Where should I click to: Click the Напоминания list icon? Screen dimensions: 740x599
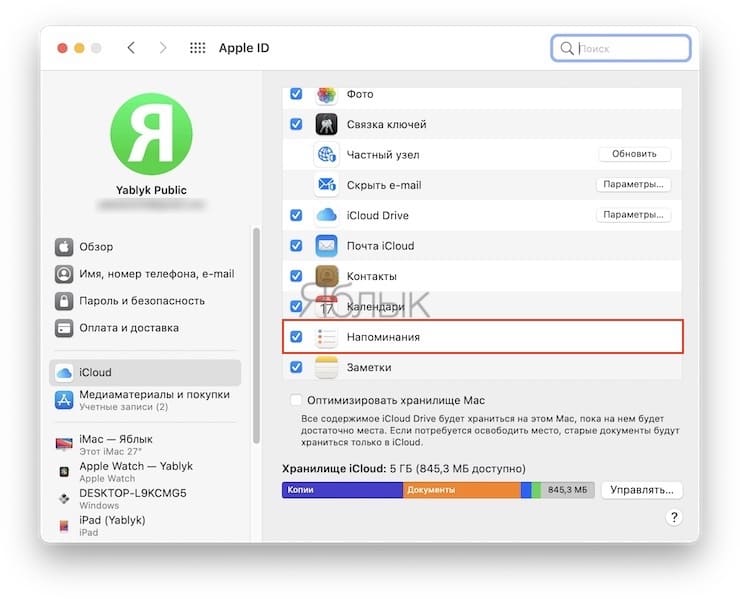click(326, 337)
